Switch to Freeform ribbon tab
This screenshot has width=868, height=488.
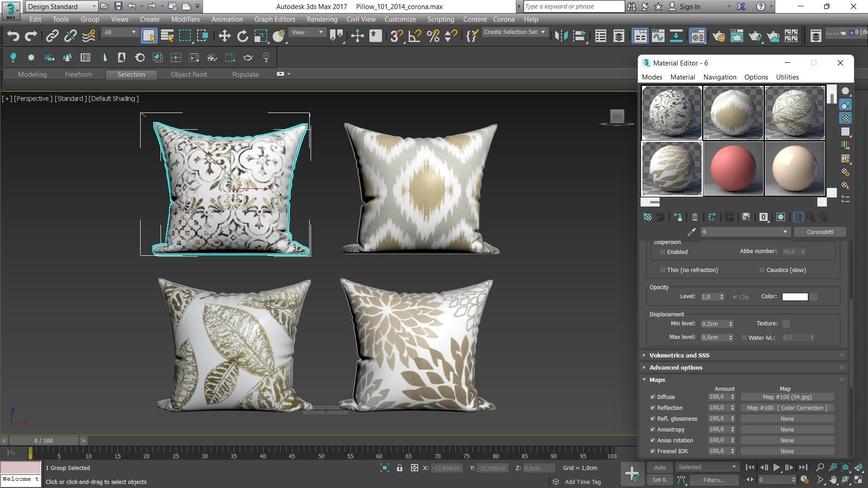[78, 75]
